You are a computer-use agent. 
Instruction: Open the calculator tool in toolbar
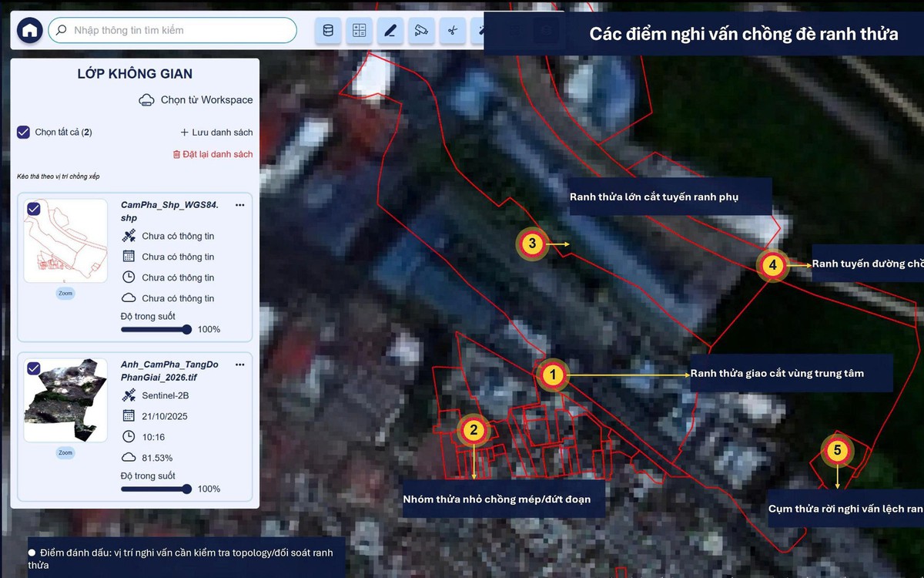[x=359, y=31]
